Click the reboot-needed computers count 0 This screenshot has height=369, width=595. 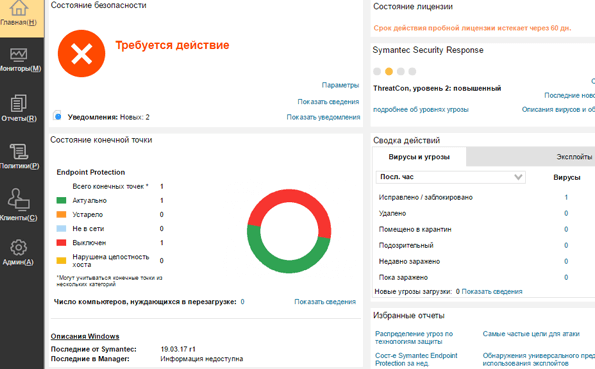[242, 302]
